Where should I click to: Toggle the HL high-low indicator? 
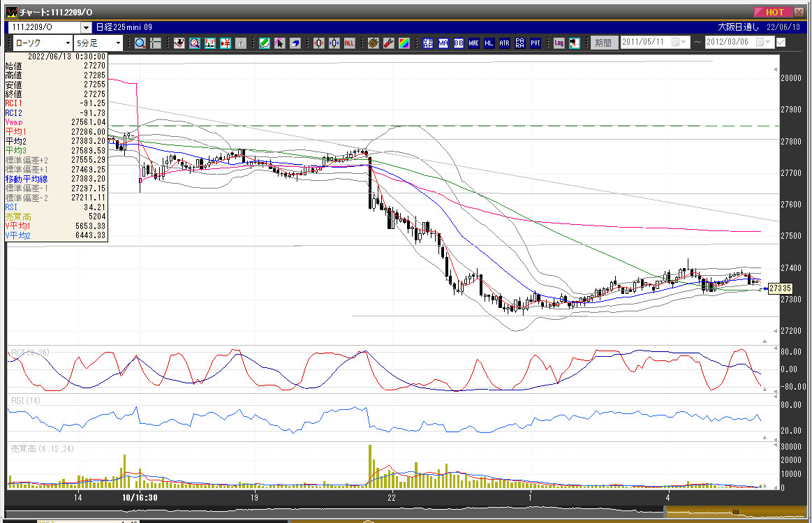(489, 43)
